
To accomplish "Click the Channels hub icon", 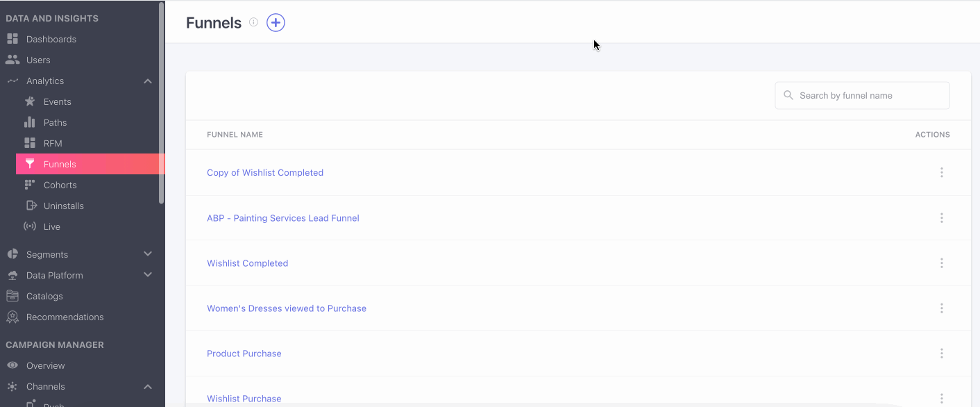I will tap(12, 386).
